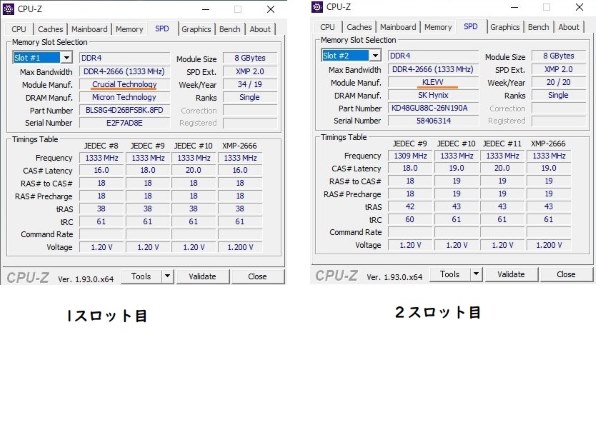This screenshot has width=596, height=428.
Task: Open the Caches tab in right CPU-Z window
Action: pyautogui.click(x=359, y=27)
